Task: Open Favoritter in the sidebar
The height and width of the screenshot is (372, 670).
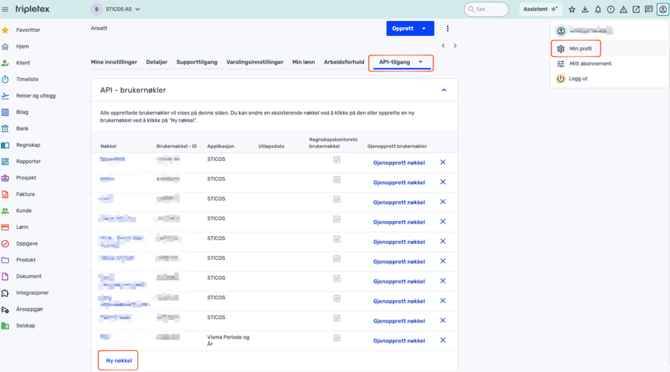Action: click(28, 30)
